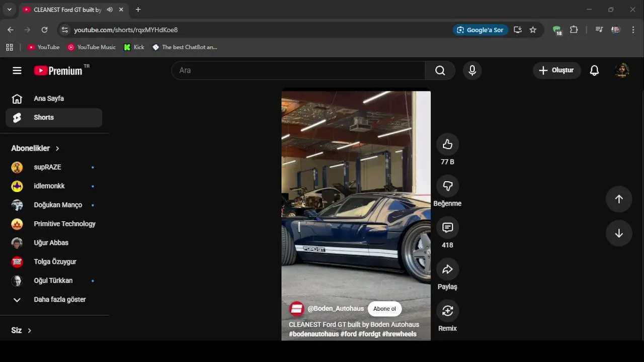
Task: Bookmark this page with the star
Action: (533, 30)
